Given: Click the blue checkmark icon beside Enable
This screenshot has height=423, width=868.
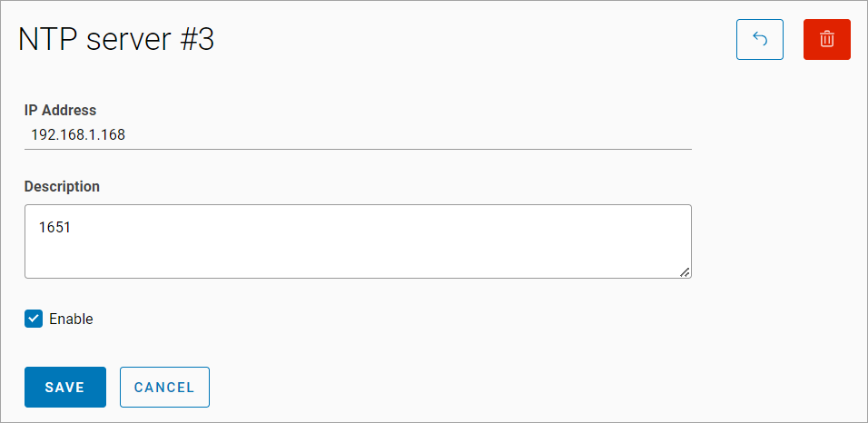Looking at the screenshot, I should (33, 319).
